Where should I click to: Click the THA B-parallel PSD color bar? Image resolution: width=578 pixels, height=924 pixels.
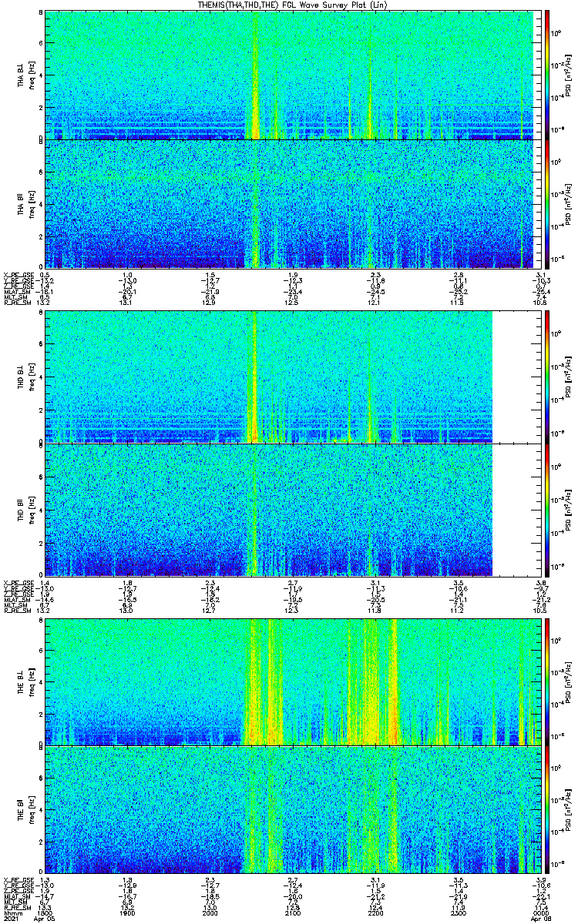(x=547, y=203)
